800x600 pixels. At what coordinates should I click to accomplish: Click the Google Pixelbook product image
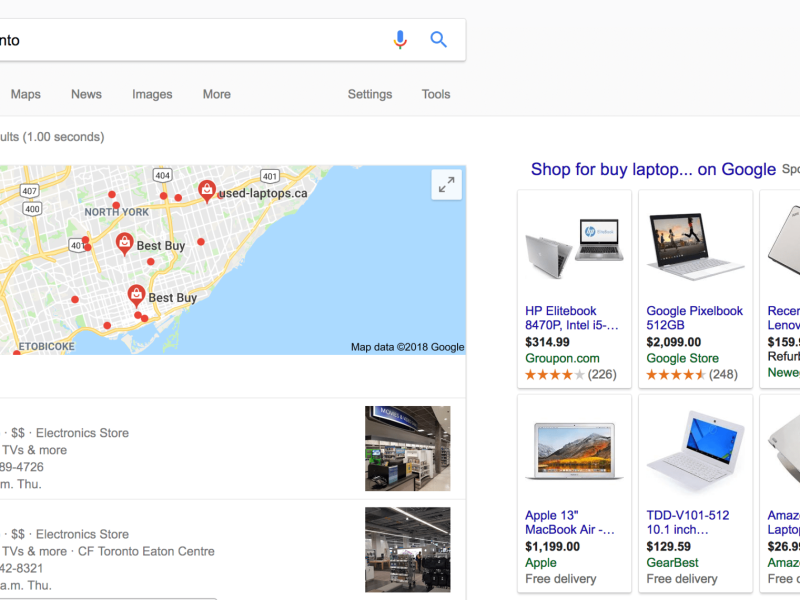(x=695, y=246)
